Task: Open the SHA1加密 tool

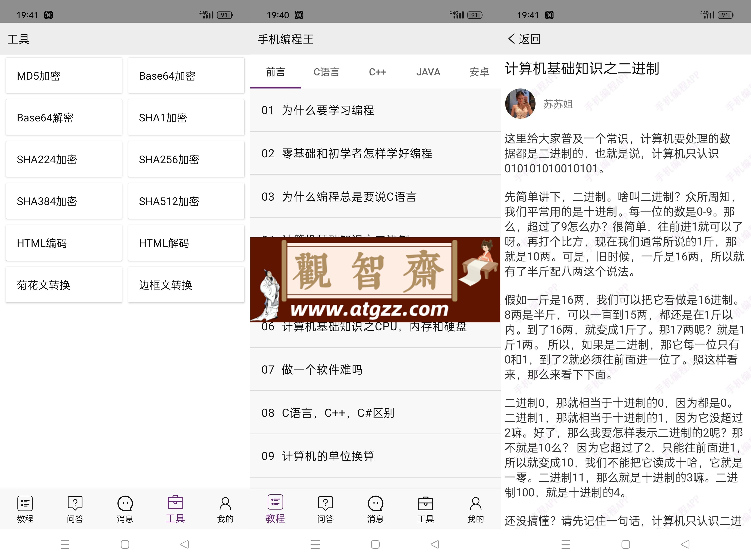Action: [x=186, y=117]
